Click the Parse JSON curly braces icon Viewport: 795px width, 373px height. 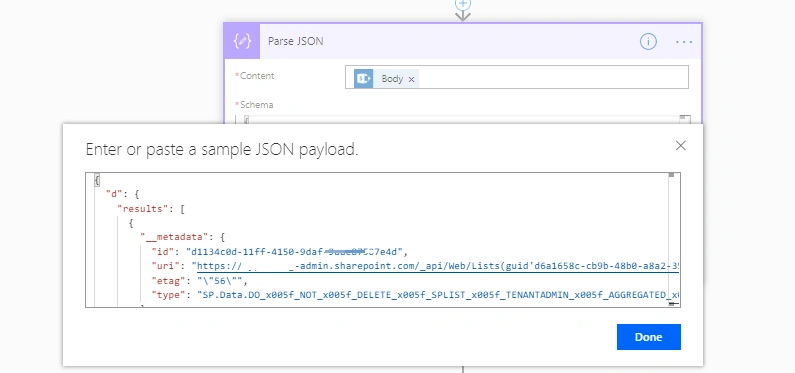[x=242, y=41]
